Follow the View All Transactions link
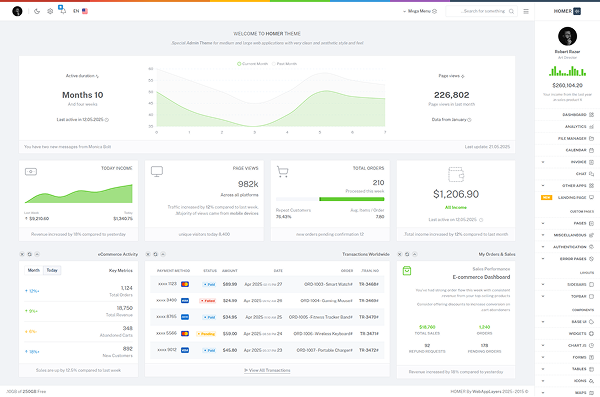The width and height of the screenshot is (600, 397). (267, 370)
